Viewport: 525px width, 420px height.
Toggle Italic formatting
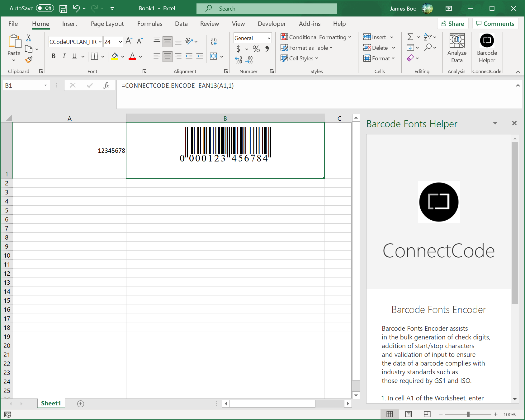(x=64, y=56)
